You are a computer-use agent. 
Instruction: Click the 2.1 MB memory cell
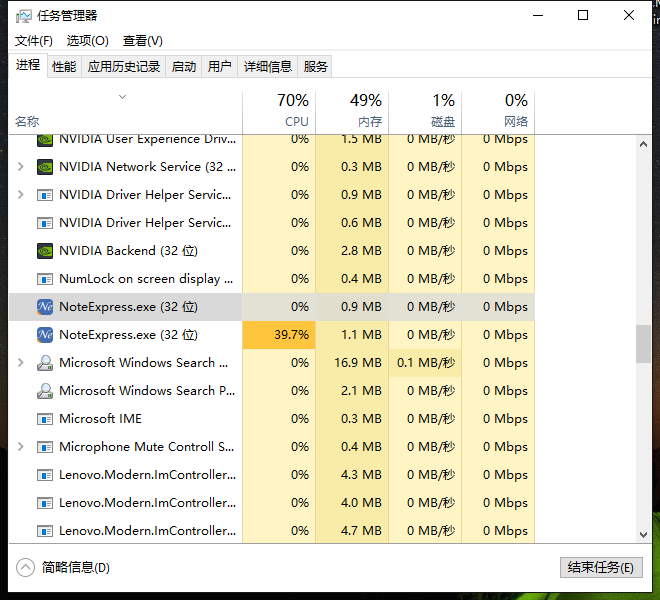click(352, 391)
